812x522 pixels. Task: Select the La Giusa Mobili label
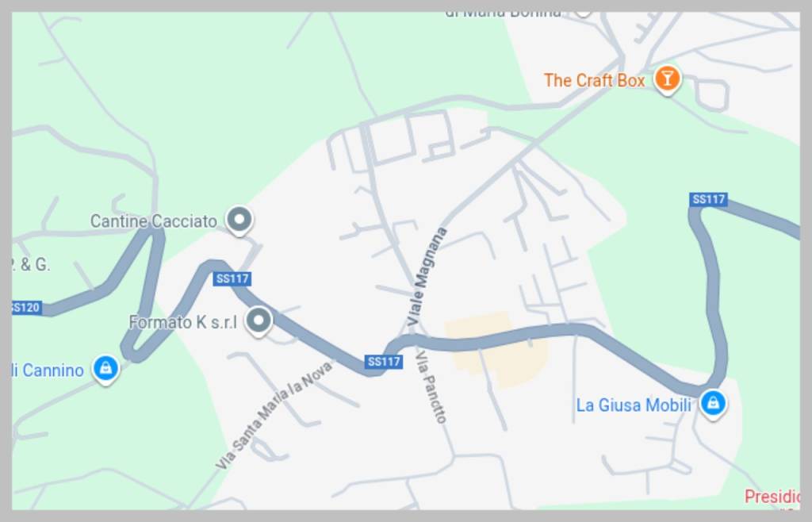[634, 405]
